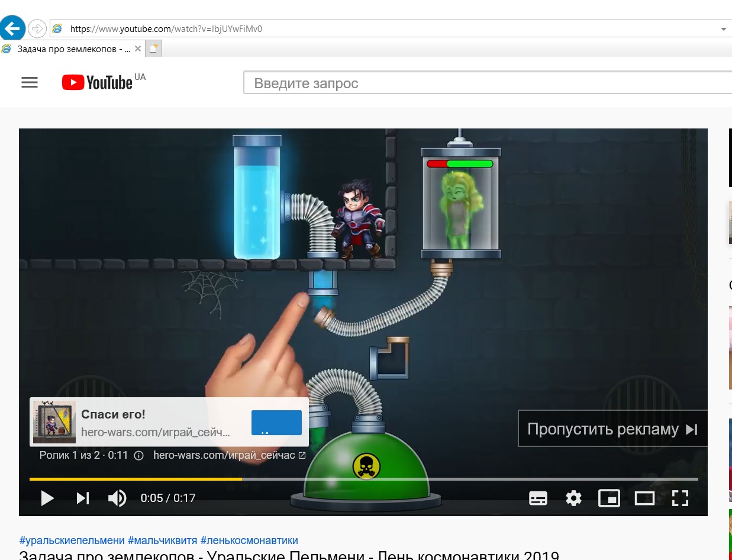The height and width of the screenshot is (560, 732).
Task: Switch to theater mode
Action: click(644, 498)
